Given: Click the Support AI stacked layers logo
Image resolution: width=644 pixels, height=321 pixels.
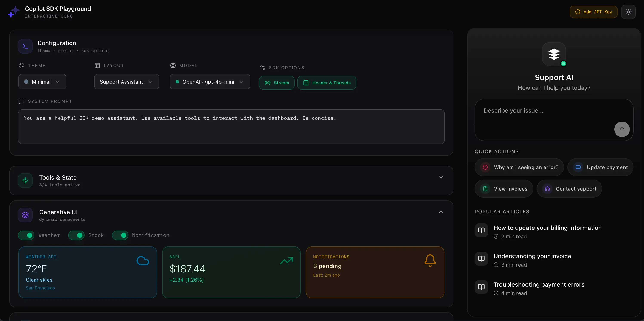Looking at the screenshot, I should pyautogui.click(x=554, y=54).
